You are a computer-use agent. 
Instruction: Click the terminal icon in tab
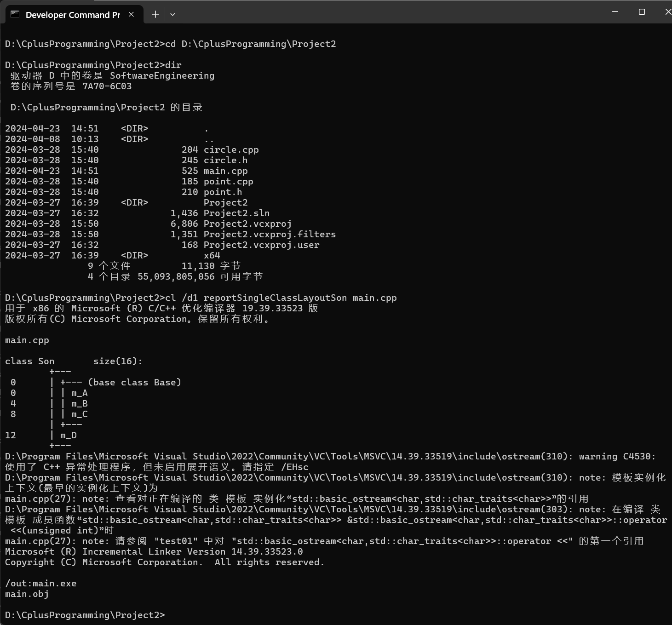click(x=15, y=15)
